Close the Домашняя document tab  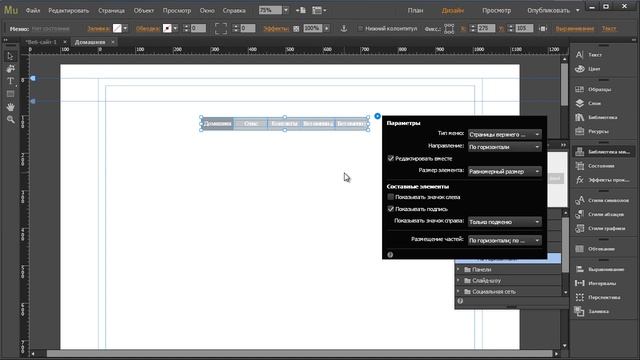(x=113, y=42)
